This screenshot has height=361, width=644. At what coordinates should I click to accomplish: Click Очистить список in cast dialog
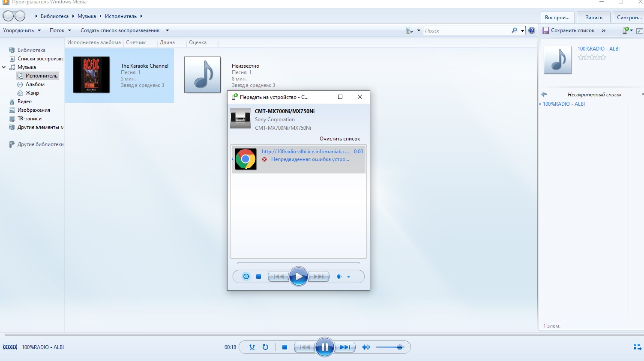[x=339, y=139]
